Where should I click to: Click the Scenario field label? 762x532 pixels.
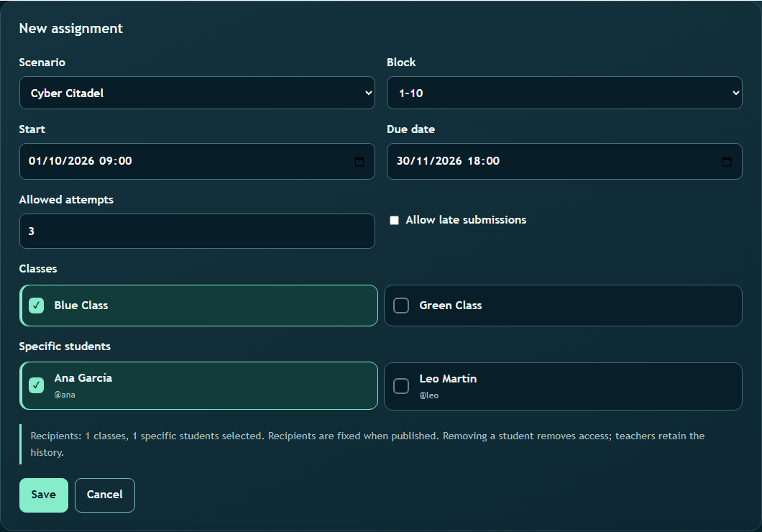[42, 63]
